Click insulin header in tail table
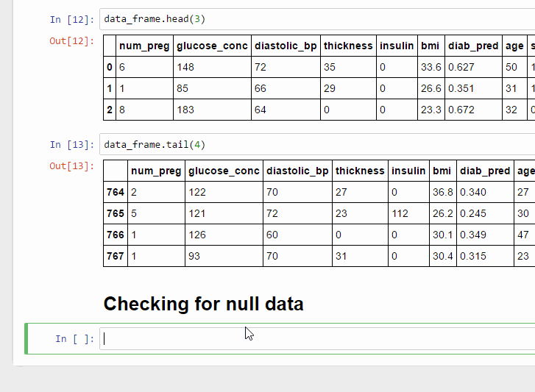This screenshot has width=535, height=392. coord(408,171)
